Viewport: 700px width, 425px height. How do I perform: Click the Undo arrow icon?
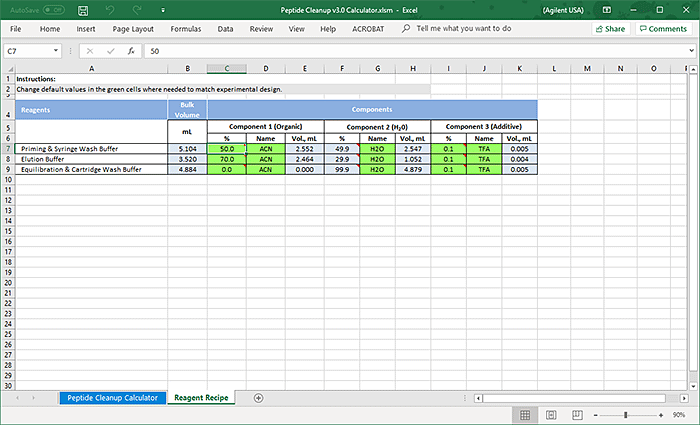click(109, 9)
